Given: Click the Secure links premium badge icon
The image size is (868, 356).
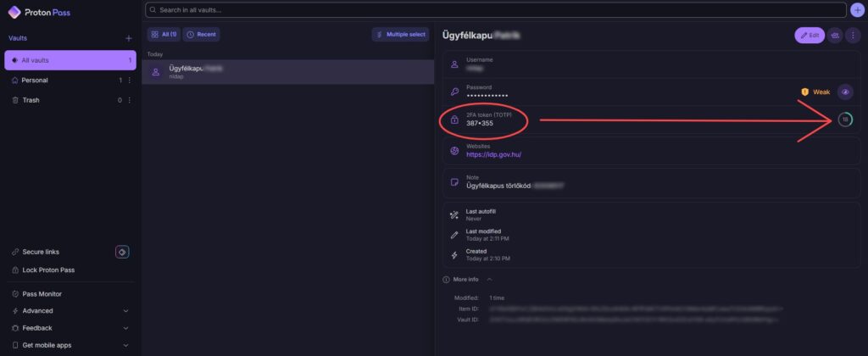Looking at the screenshot, I should pyautogui.click(x=122, y=252).
